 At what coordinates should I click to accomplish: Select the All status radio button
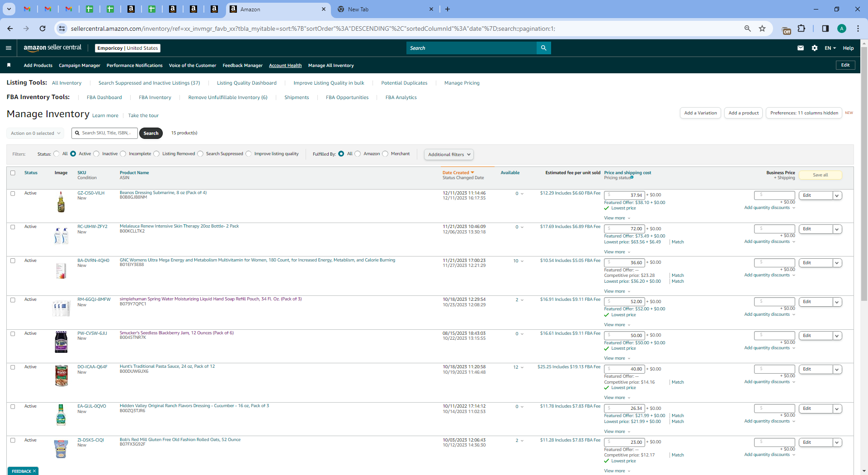tap(57, 154)
